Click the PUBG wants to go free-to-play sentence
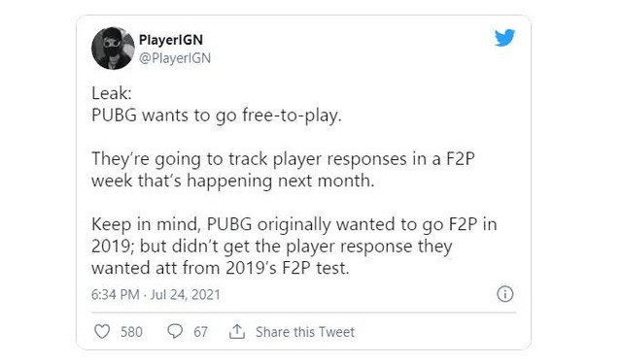The height and width of the screenshot is (364, 622). point(217,116)
